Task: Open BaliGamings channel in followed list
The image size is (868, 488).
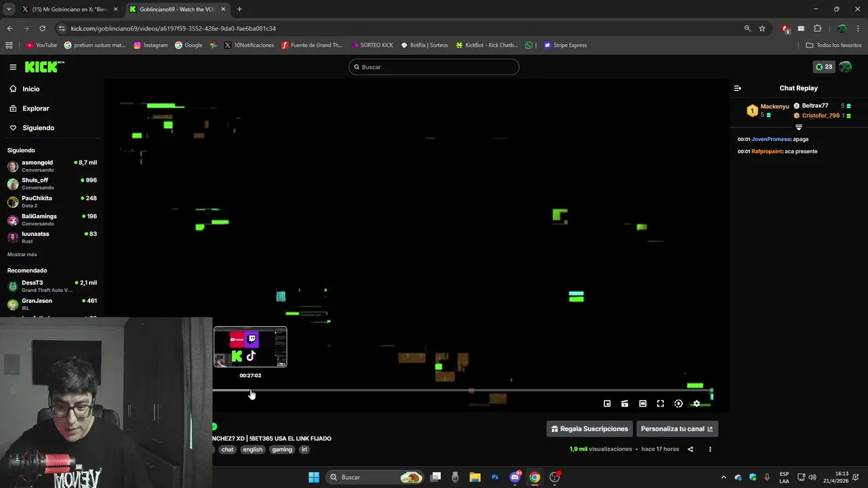Action: click(52, 220)
